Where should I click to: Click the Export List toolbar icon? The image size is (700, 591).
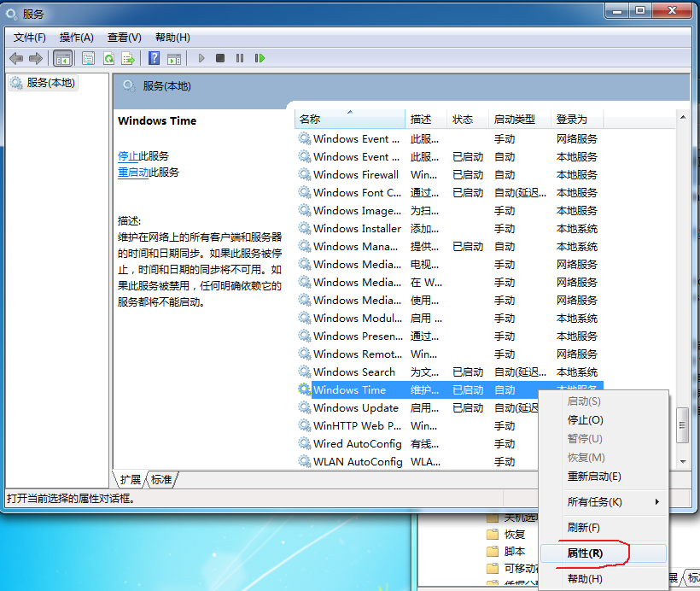pyautogui.click(x=128, y=58)
